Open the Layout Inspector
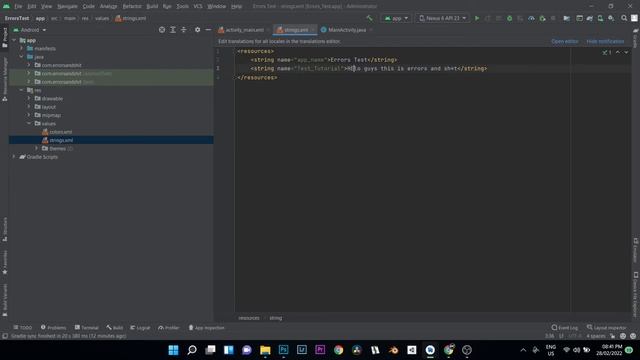The height and width of the screenshot is (360, 640). point(606,328)
